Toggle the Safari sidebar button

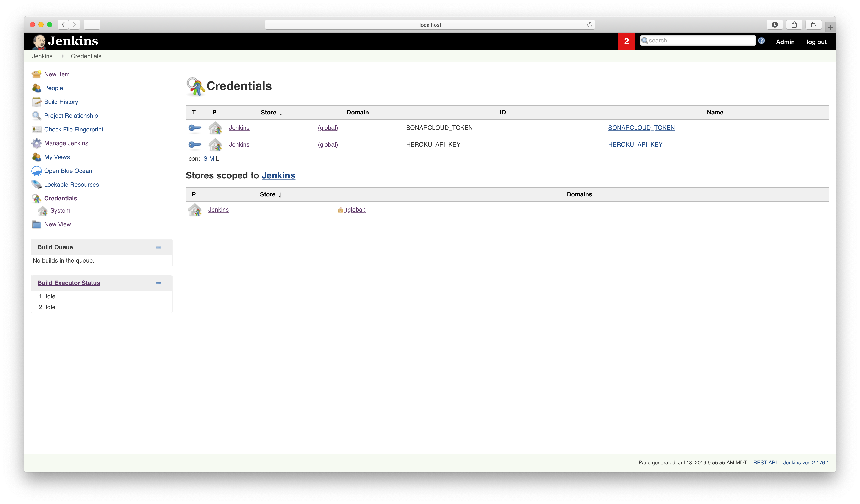coord(92,25)
